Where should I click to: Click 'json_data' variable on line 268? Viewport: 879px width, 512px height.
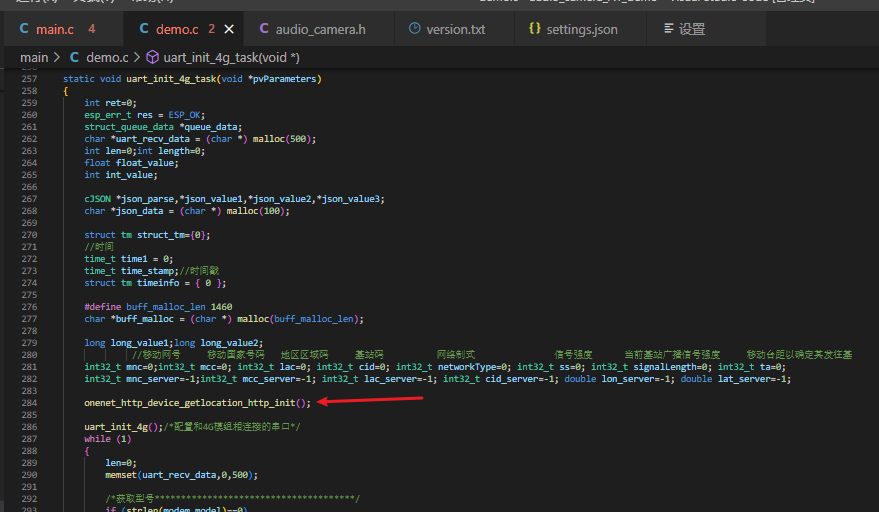coord(140,211)
